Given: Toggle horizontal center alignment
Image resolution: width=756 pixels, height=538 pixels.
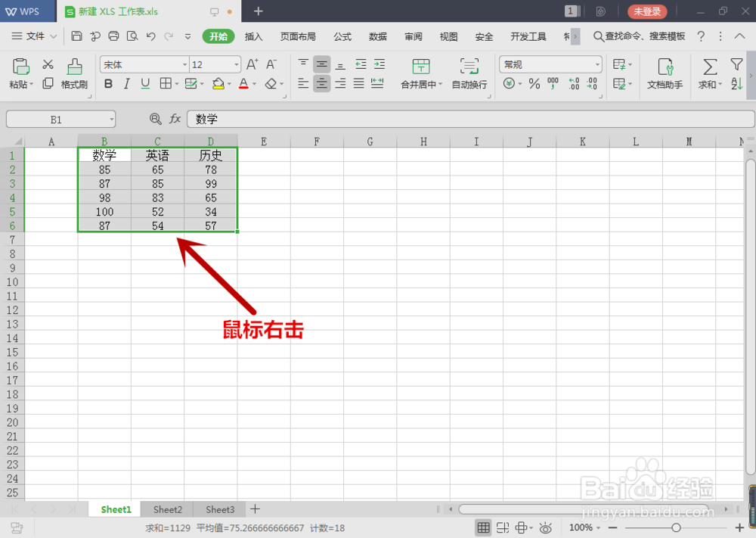Looking at the screenshot, I should click(x=321, y=83).
